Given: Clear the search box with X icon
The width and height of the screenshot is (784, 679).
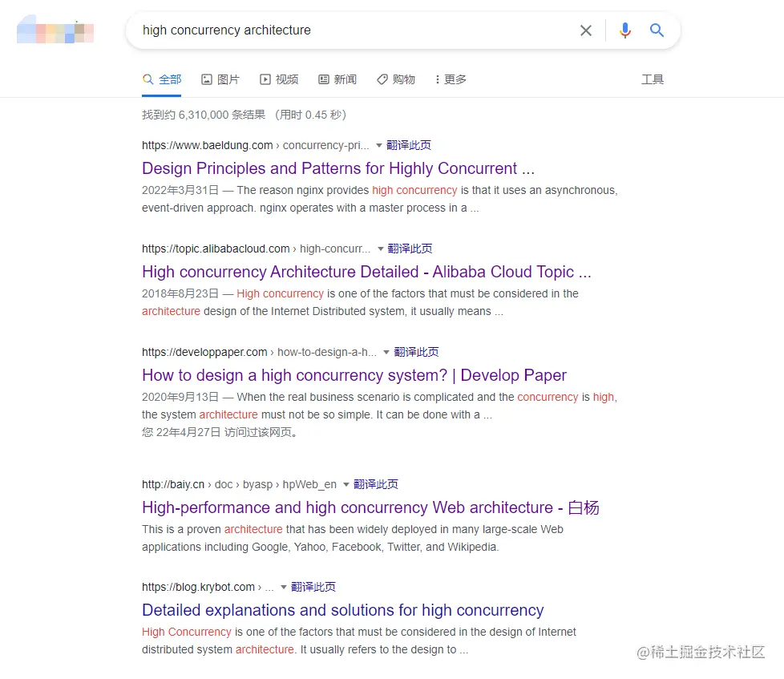Looking at the screenshot, I should [x=586, y=30].
